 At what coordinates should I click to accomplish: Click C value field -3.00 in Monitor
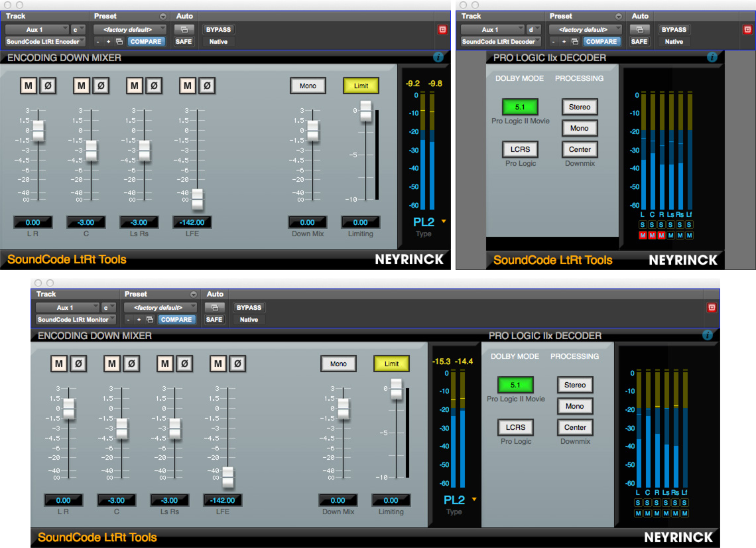coord(116,500)
